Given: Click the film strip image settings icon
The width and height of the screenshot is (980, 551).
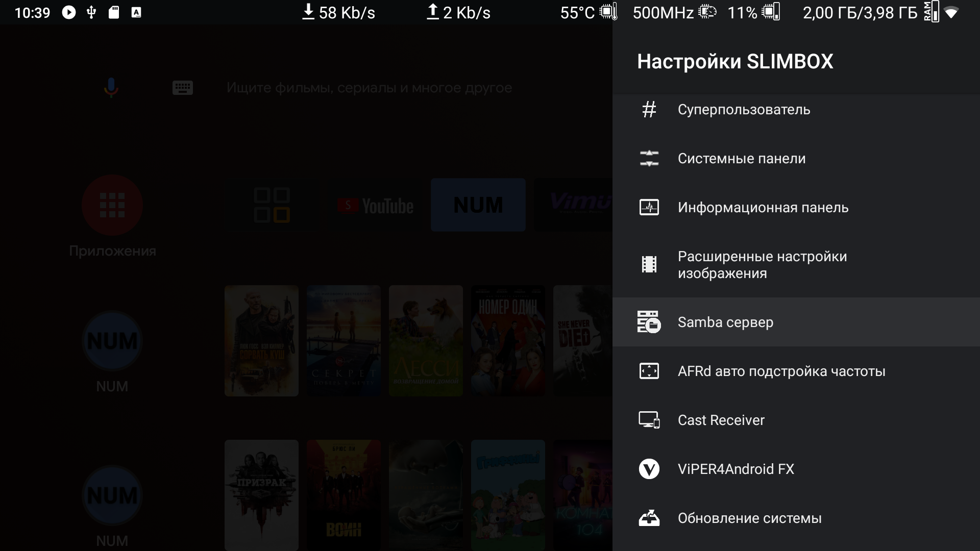Looking at the screenshot, I should pyautogui.click(x=649, y=264).
